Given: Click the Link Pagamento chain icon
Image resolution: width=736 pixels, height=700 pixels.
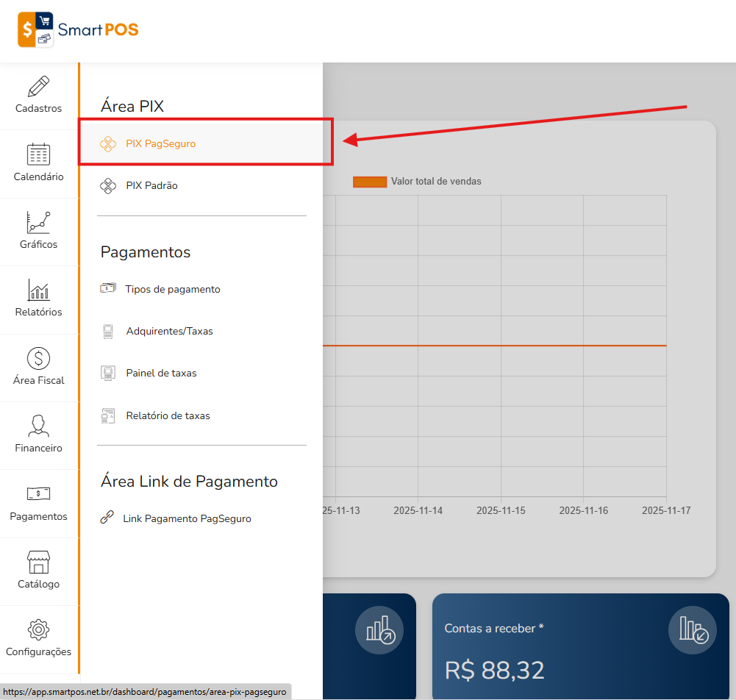Looking at the screenshot, I should (x=107, y=517).
